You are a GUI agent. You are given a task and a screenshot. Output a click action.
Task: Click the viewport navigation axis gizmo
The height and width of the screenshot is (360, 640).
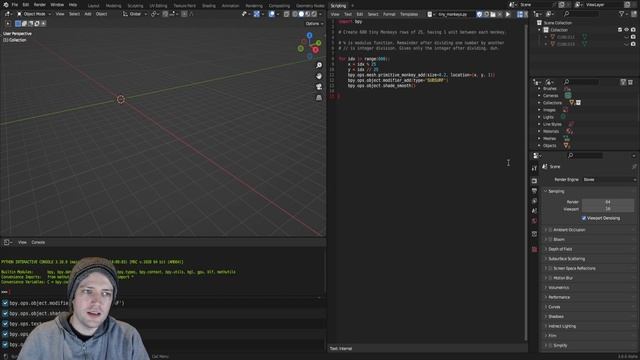point(310,46)
